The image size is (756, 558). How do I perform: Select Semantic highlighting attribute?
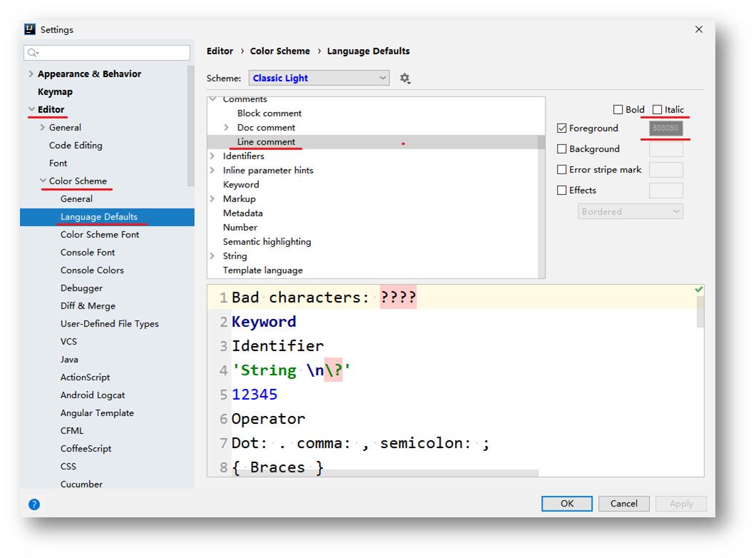point(267,242)
